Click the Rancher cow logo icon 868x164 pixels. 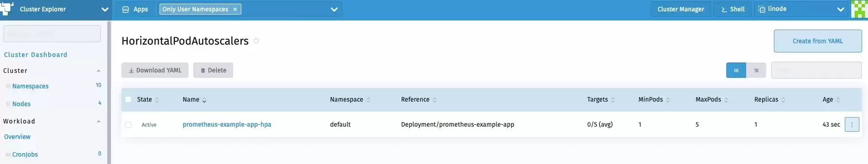click(x=7, y=9)
